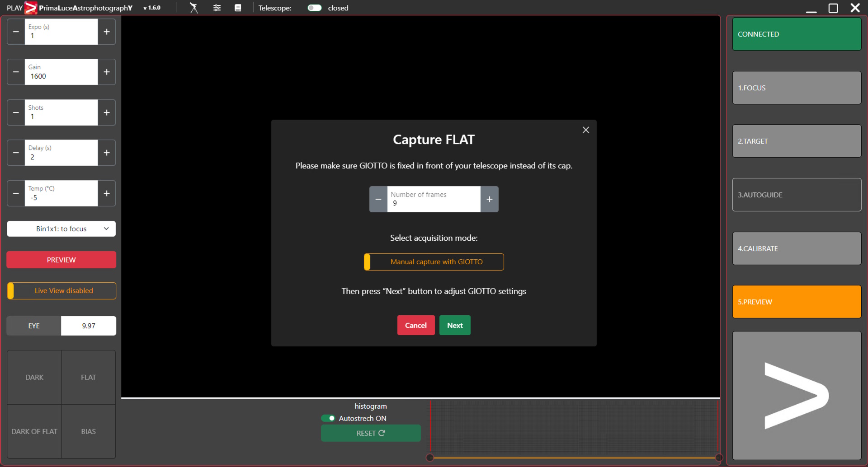Viewport: 868px width, 467px height.
Task: Click the red PREVIEW button
Action: pyautogui.click(x=61, y=260)
